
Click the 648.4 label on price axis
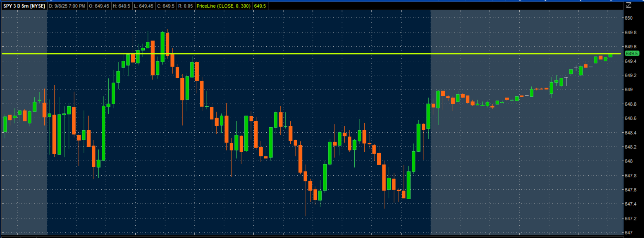630,133
